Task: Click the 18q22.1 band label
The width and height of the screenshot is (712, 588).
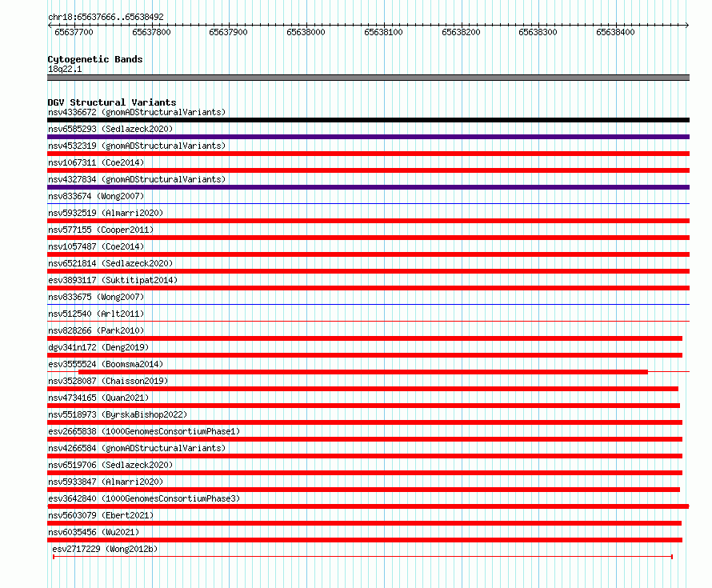Action: [65, 69]
